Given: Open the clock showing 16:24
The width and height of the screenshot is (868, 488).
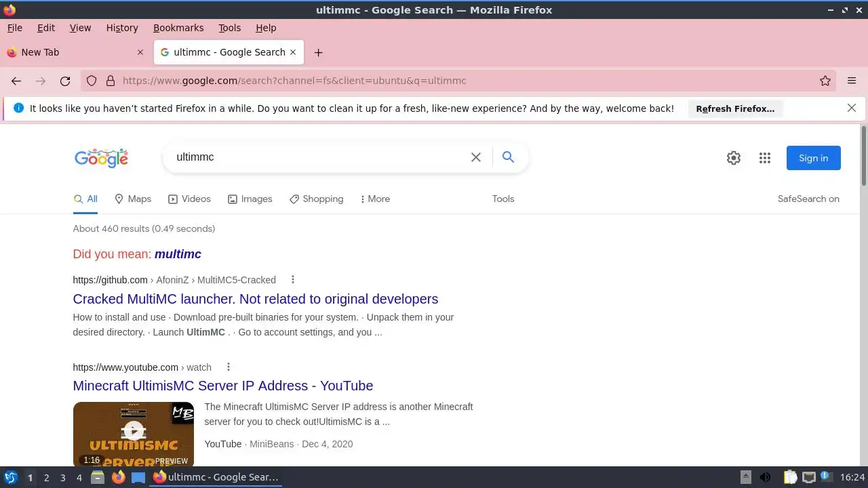Looking at the screenshot, I should (852, 477).
